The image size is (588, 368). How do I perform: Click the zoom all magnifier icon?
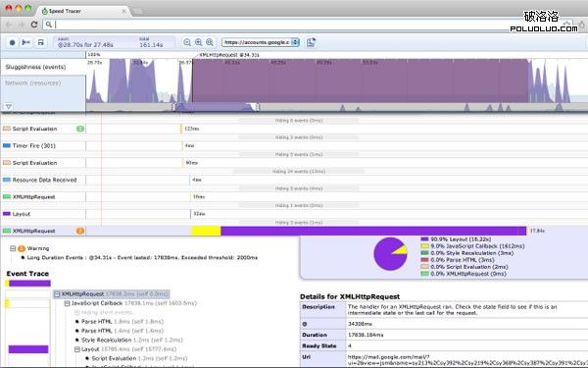point(210,42)
